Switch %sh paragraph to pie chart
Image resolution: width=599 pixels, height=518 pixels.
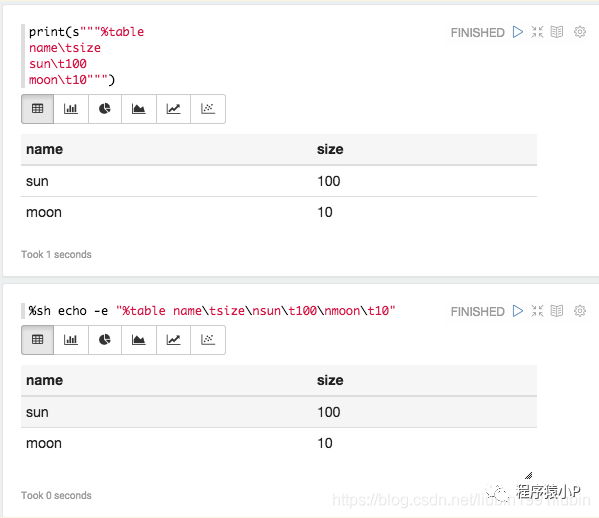point(105,340)
